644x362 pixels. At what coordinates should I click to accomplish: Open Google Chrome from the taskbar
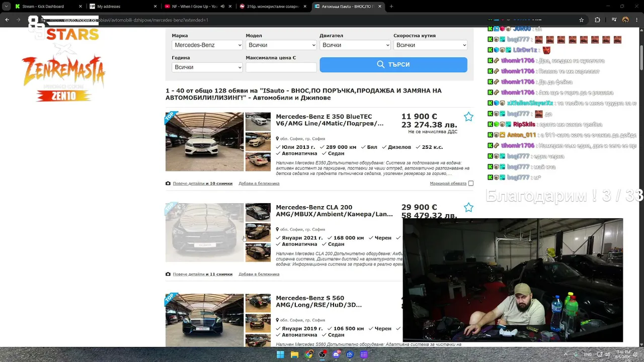(x=308, y=354)
